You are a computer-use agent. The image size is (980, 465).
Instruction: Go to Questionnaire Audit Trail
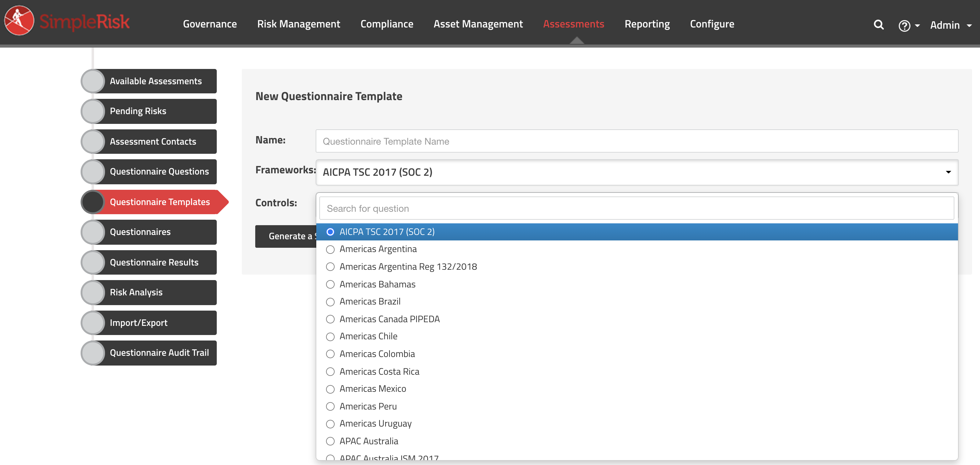(159, 352)
